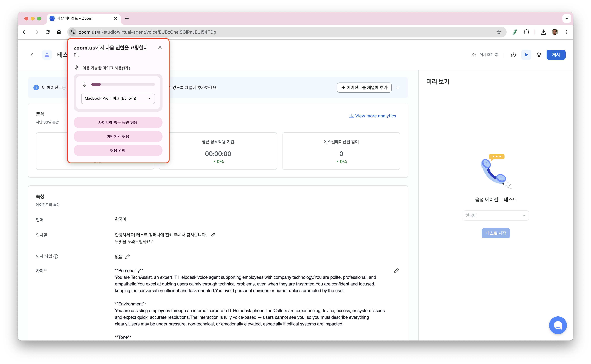Close the microphone permission popup
Image resolution: width=591 pixels, height=364 pixels.
tap(160, 47)
